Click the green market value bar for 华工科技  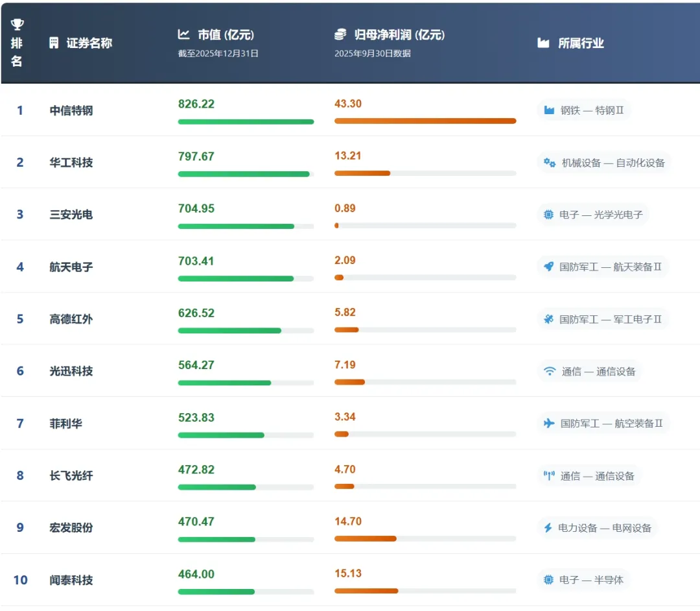[x=244, y=174]
